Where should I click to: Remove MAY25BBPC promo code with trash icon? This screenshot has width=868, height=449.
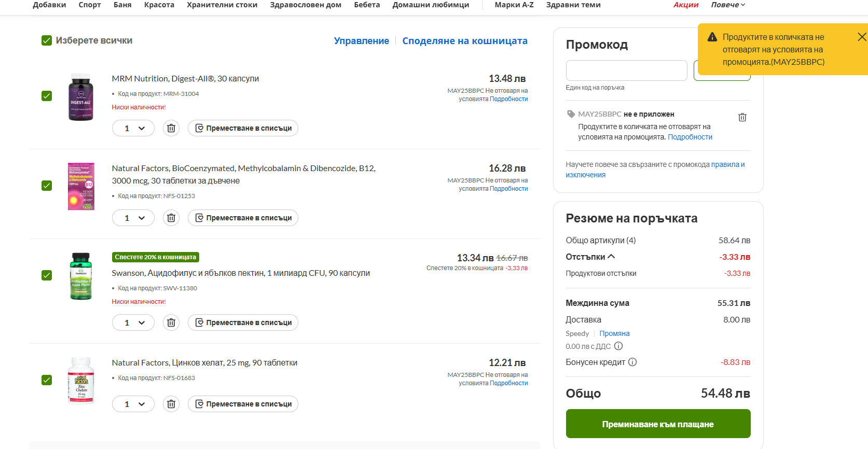click(742, 117)
